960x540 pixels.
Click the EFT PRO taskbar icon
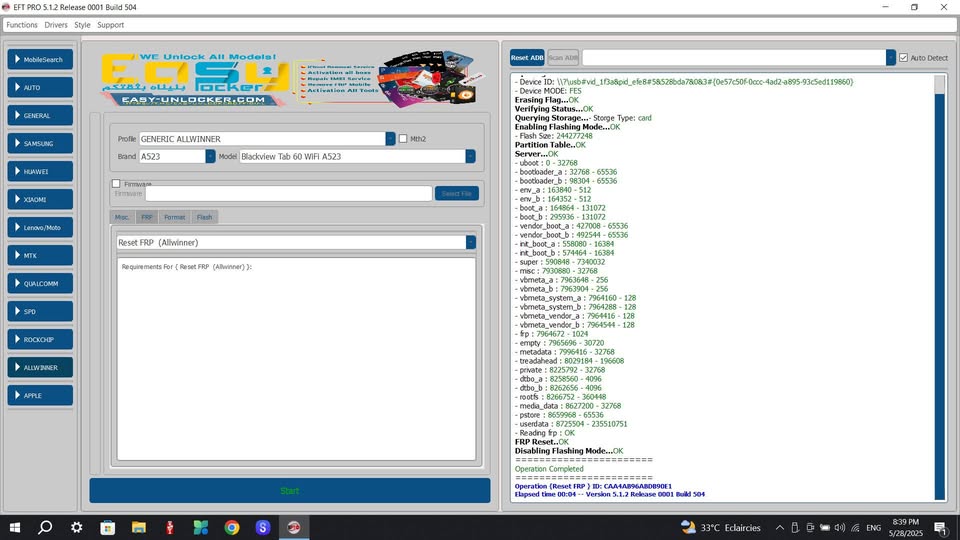[294, 527]
